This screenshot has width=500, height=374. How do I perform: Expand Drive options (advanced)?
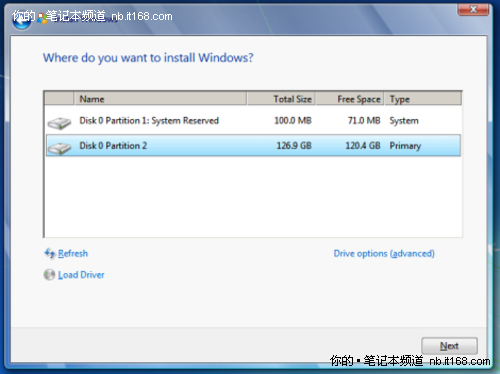[384, 254]
